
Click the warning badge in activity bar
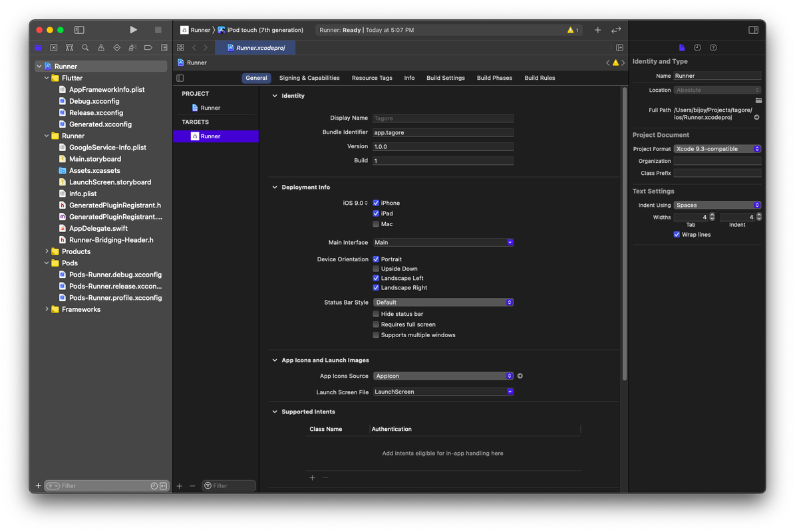(573, 30)
